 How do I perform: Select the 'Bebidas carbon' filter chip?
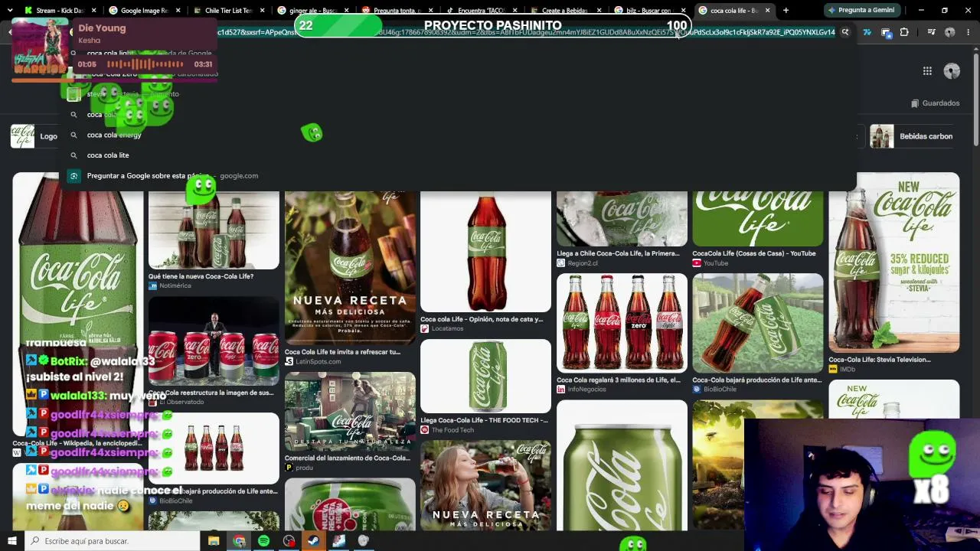912,136
